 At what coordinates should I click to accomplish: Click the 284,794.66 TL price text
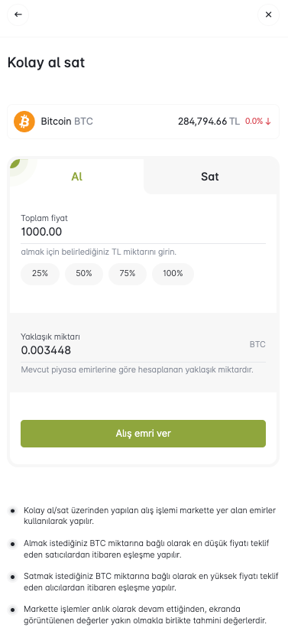point(209,122)
